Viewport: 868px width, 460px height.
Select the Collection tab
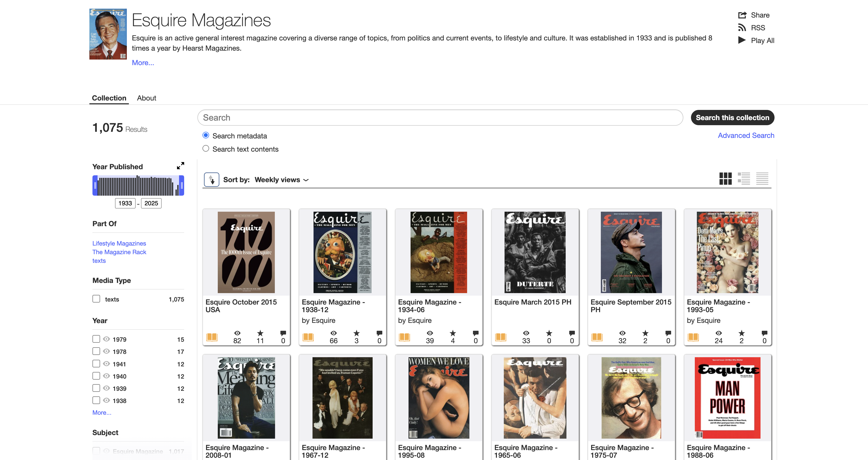(109, 98)
